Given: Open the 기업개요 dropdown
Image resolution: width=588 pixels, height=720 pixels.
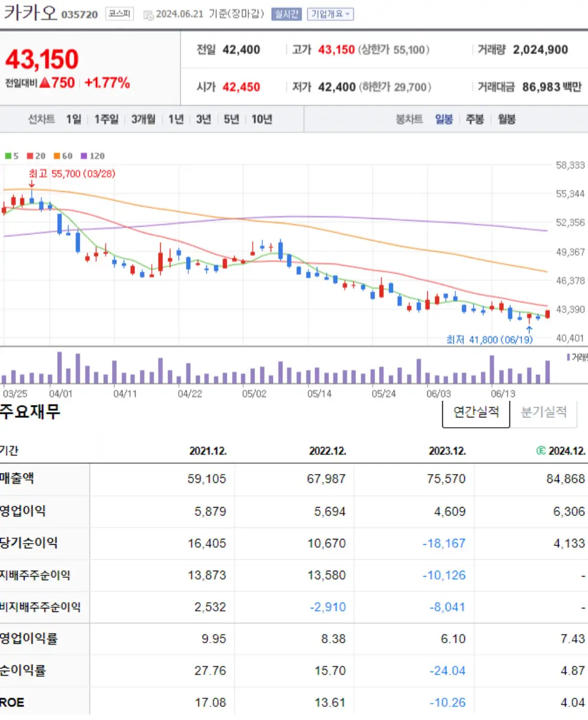Looking at the screenshot, I should (330, 14).
